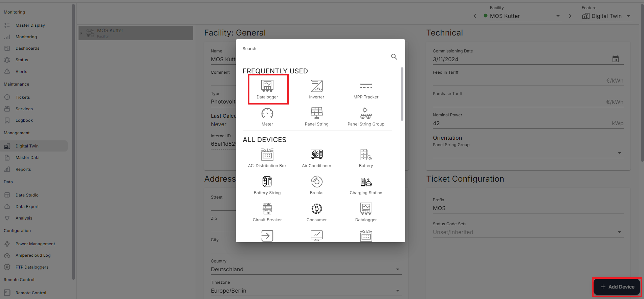
Task: Choose the Battery String device
Action: point(267,185)
